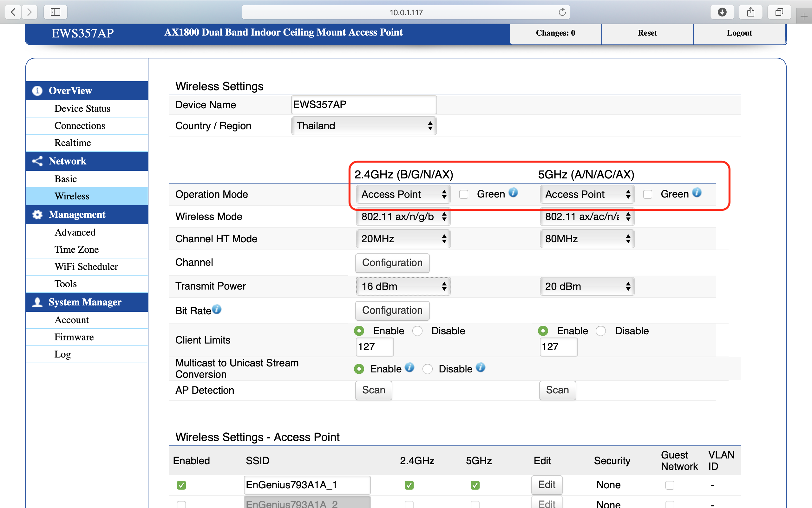Open 20MHz Channel HT Mode dropdown
The width and height of the screenshot is (812, 508).
tap(403, 239)
